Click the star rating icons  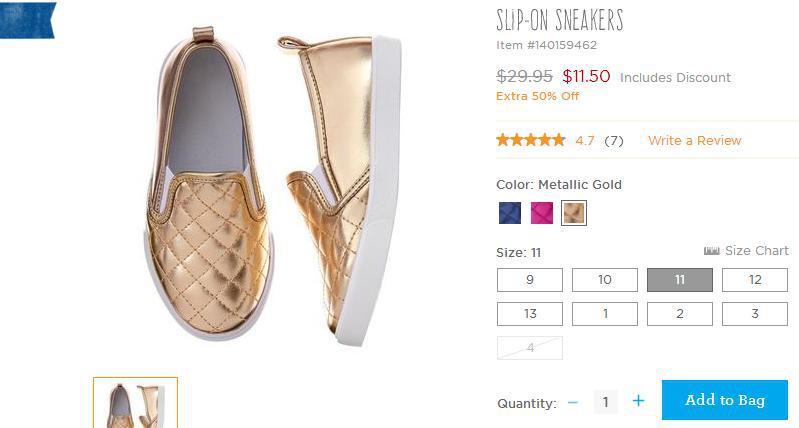(x=531, y=141)
